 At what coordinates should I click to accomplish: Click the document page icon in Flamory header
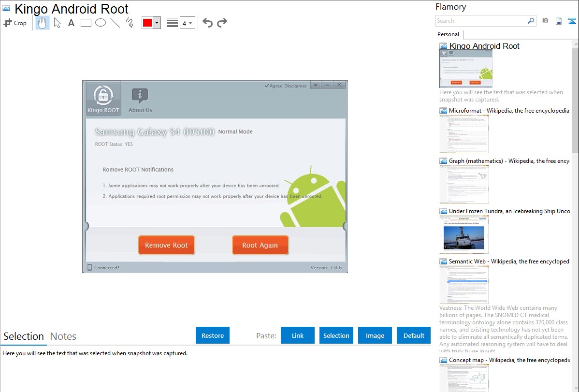click(x=559, y=21)
